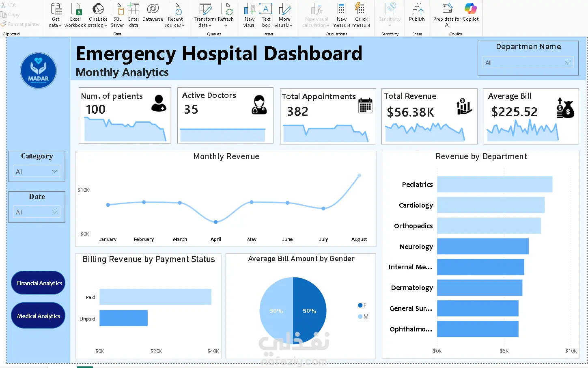Expand the Transform data dropdown arrow

pos(210,26)
